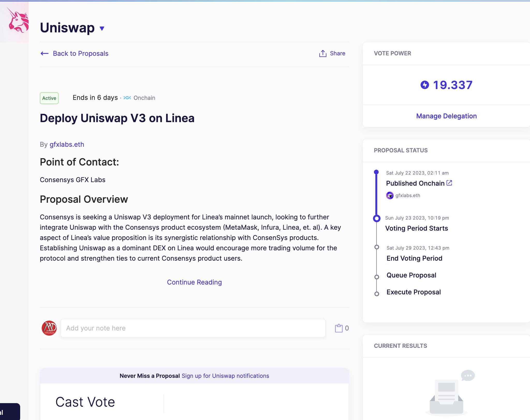Select the Published Onchain timeline dot
Image resolution: width=530 pixels, height=420 pixels.
point(376,172)
